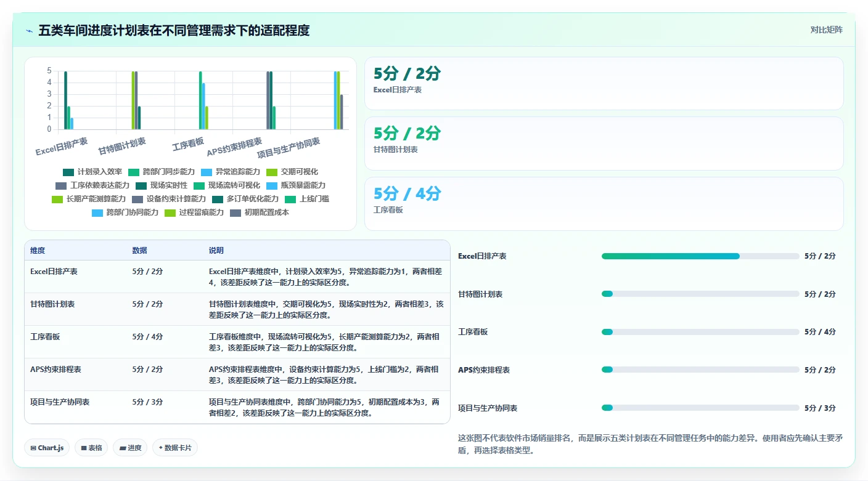
Task: Click the 工序看板 progress bar
Action: tap(700, 332)
